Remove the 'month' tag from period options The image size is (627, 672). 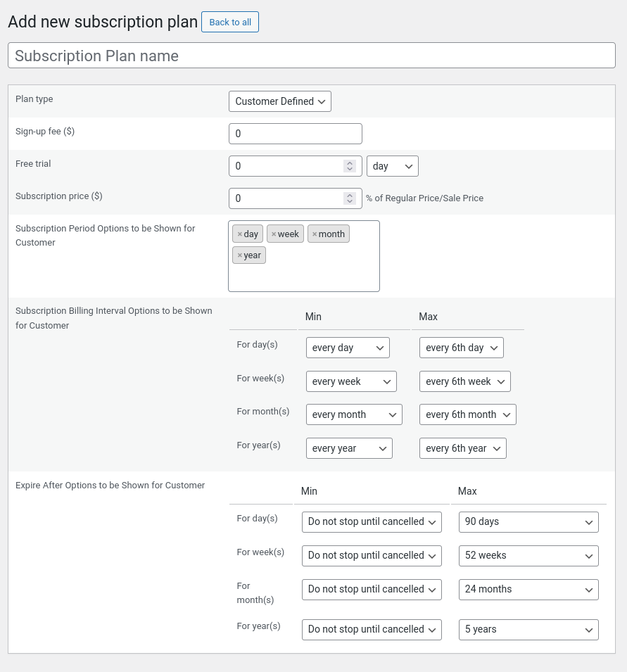315,234
